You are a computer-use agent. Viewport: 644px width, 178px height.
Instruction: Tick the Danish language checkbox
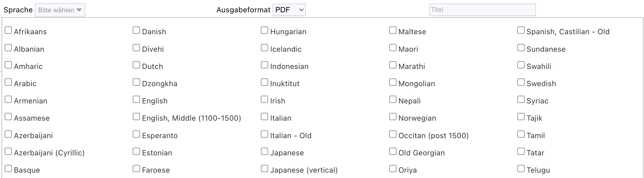tap(136, 30)
